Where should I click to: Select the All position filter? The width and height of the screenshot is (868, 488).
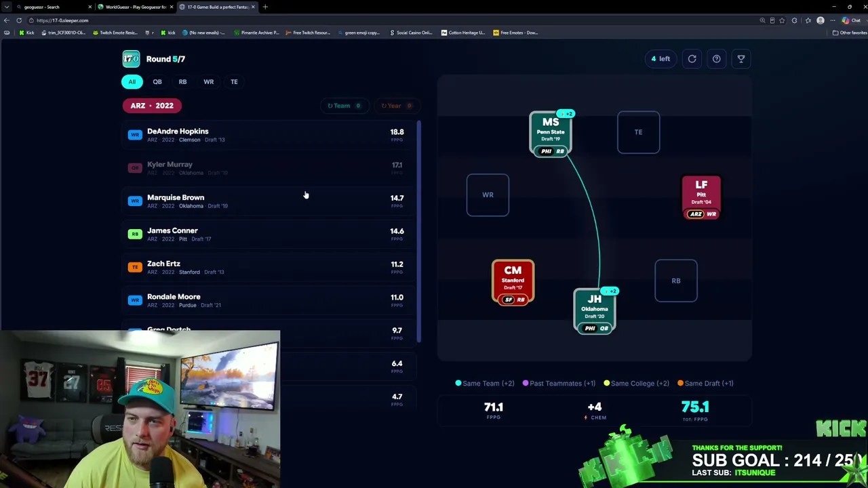coord(132,82)
